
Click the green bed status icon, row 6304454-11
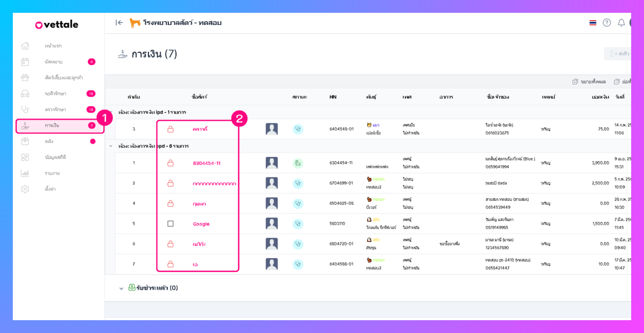click(298, 163)
